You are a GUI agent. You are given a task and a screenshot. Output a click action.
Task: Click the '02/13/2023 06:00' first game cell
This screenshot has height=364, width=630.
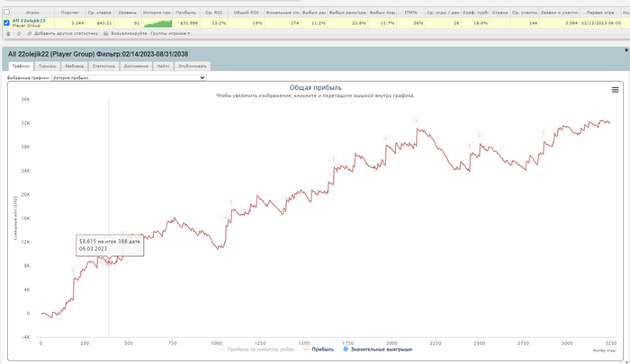point(600,23)
